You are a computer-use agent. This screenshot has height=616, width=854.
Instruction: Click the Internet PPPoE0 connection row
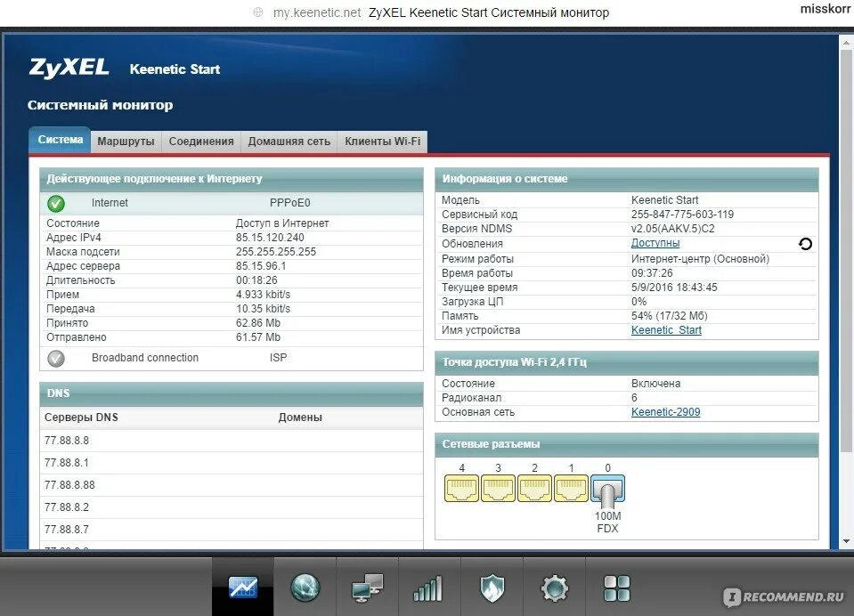pyautogui.click(x=232, y=203)
